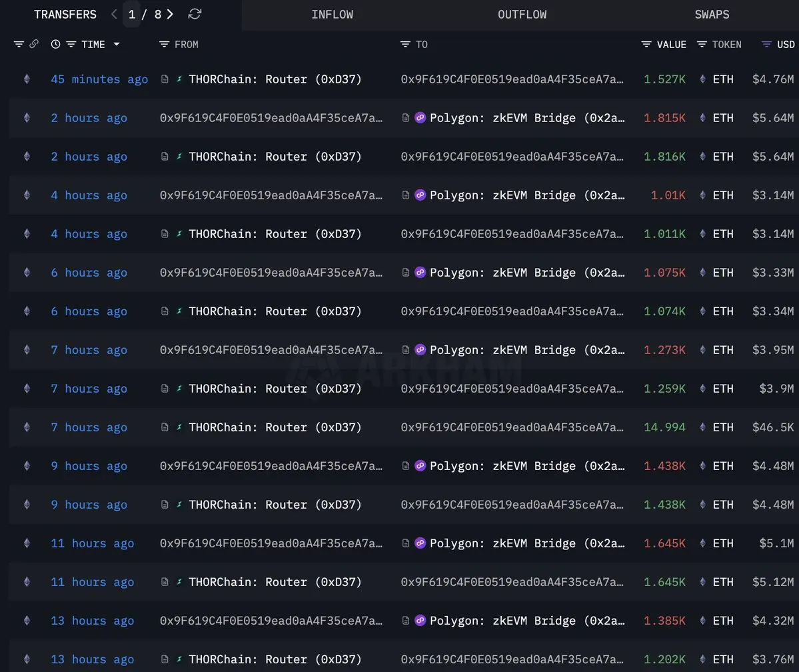Click the 14.994 value cell

tap(664, 428)
